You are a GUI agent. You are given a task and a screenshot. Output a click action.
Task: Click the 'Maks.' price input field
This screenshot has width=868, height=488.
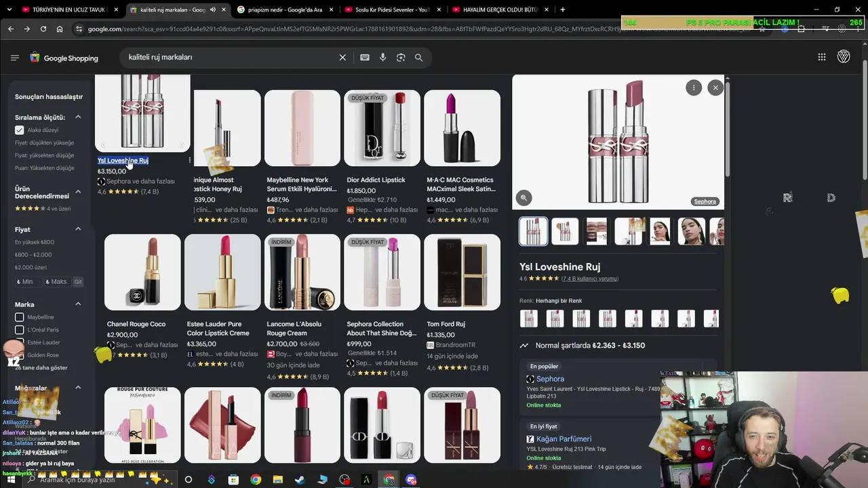click(x=57, y=282)
